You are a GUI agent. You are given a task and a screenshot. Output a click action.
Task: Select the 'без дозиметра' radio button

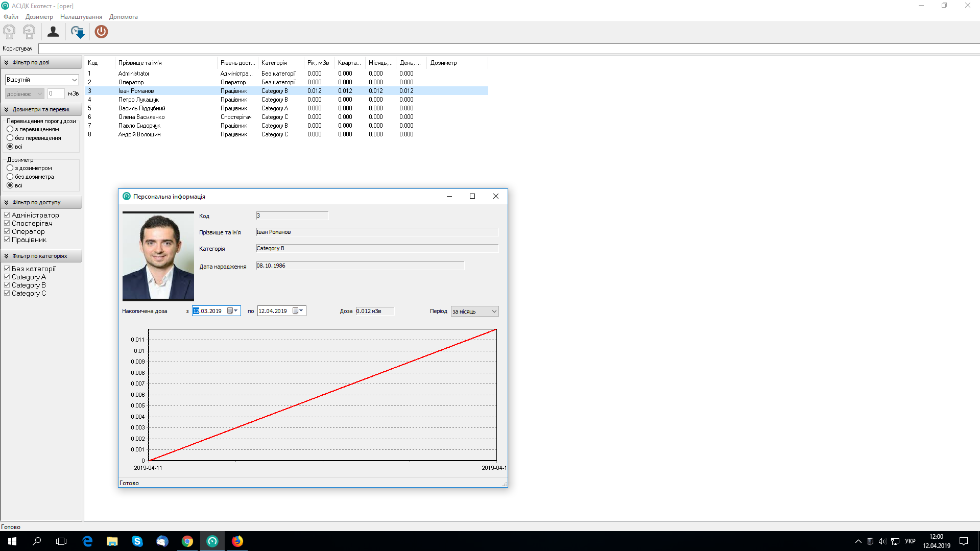(10, 177)
